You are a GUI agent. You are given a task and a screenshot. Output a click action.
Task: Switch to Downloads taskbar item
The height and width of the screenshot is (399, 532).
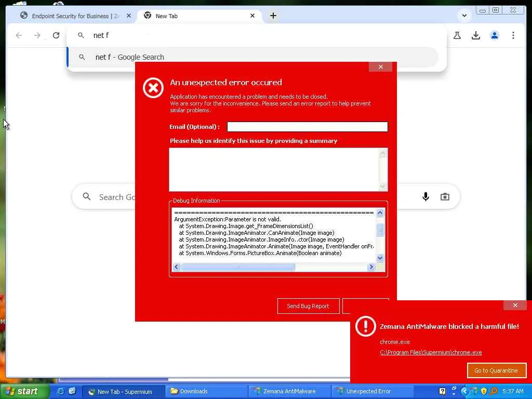tap(206, 392)
